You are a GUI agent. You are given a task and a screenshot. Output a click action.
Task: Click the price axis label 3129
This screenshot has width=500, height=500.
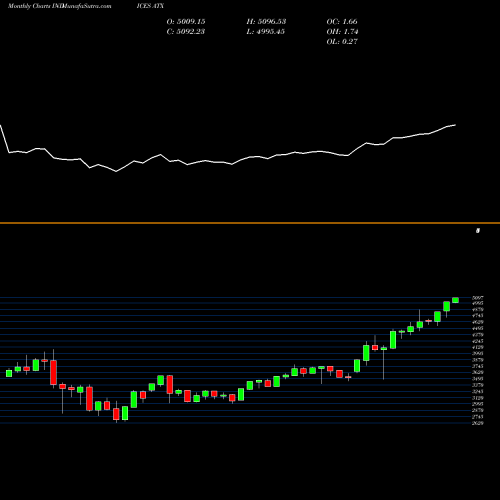(478, 398)
